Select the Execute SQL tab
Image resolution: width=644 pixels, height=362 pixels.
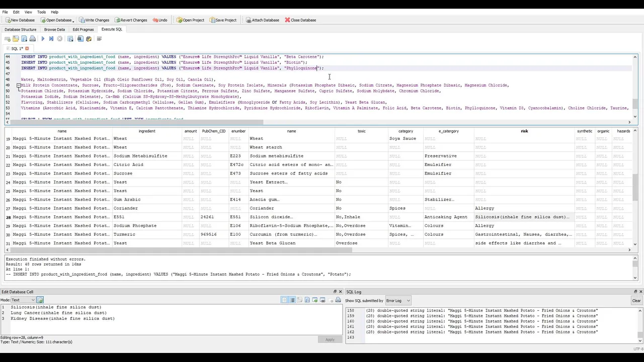click(112, 29)
